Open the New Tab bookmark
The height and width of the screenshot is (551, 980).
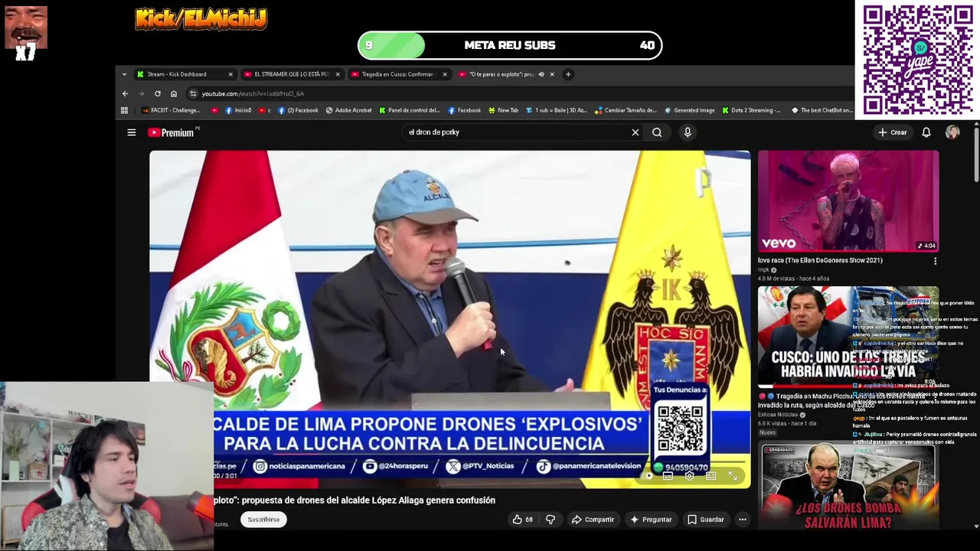coord(503,110)
